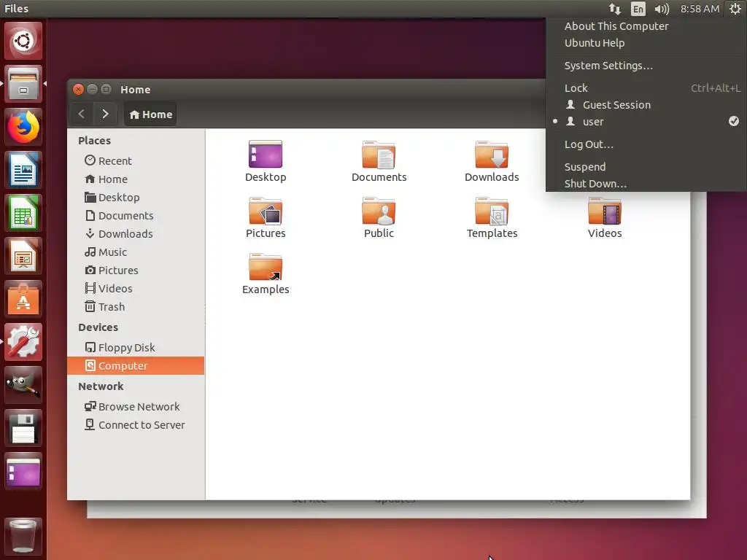Click the system gear menu icon
747x560 pixels.
tap(735, 9)
